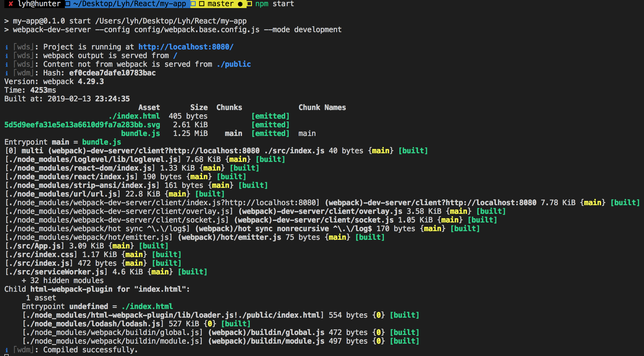Click the red X error status icon

(x=11, y=4)
